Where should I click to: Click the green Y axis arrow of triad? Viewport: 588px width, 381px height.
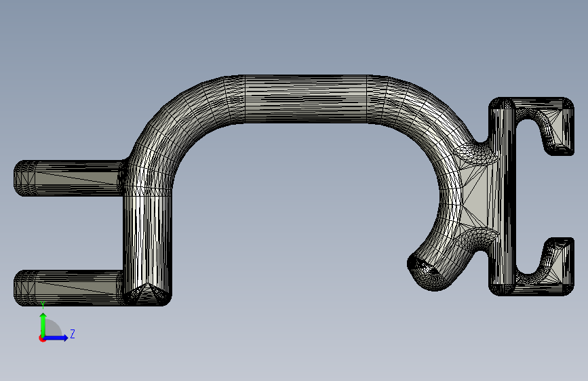pyautogui.click(x=43, y=325)
